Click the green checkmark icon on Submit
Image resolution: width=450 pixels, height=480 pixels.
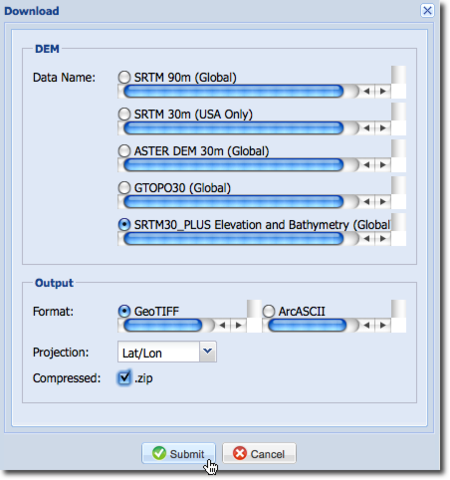pyautogui.click(x=159, y=453)
